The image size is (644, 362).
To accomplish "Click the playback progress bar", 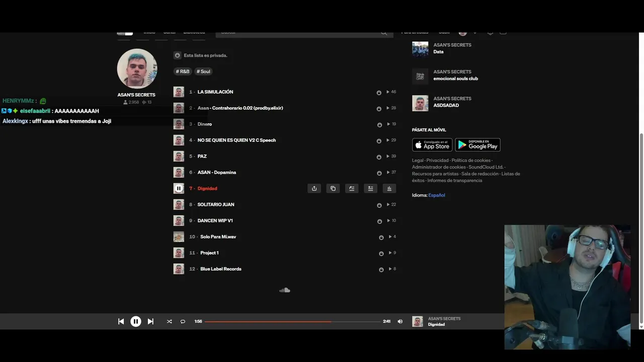I will point(292,321).
